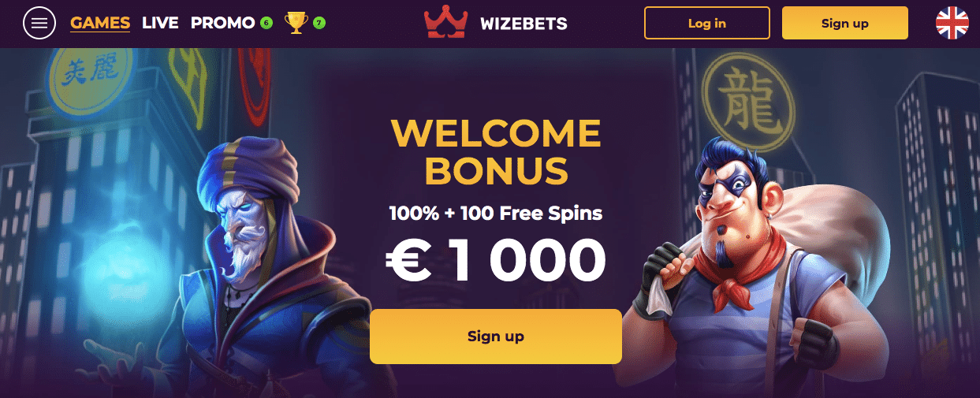
Task: Click the green badge next to PROMO
Action: coord(266,24)
